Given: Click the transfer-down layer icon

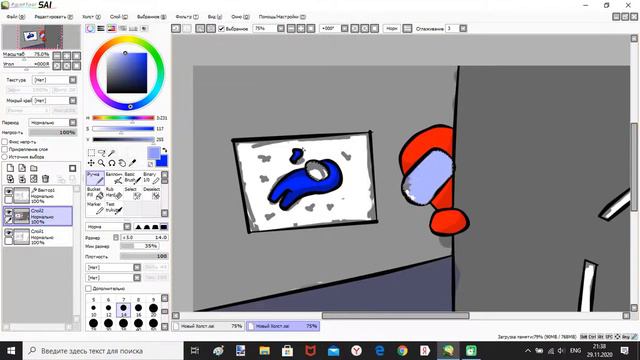Looking at the screenshot, I should coord(10,179).
